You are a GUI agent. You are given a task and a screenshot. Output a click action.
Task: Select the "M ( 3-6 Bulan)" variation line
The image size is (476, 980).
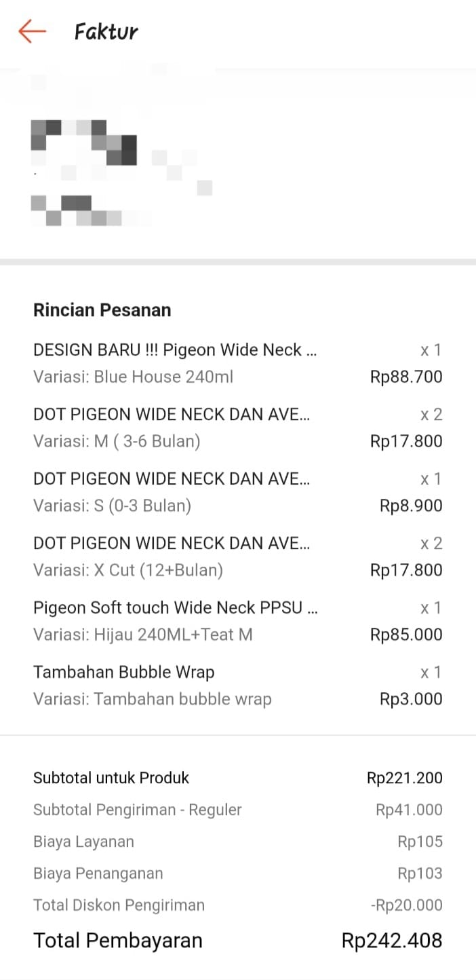[x=117, y=441]
